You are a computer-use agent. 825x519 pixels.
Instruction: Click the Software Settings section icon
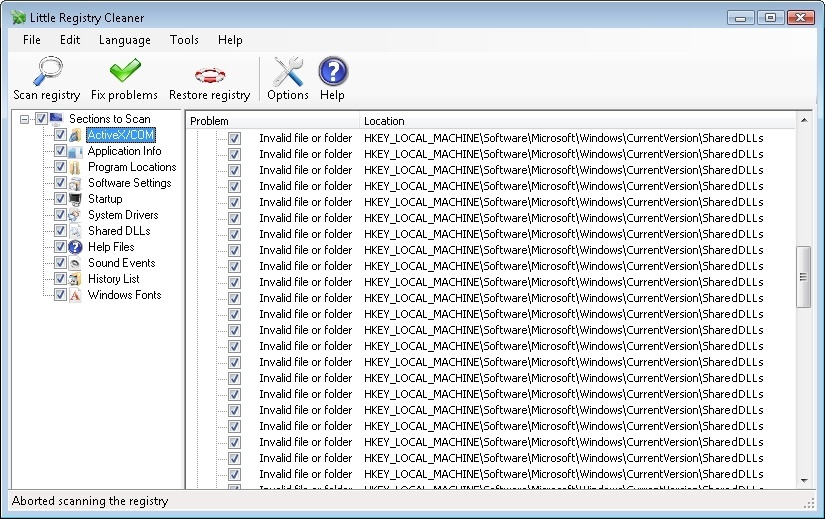point(76,183)
